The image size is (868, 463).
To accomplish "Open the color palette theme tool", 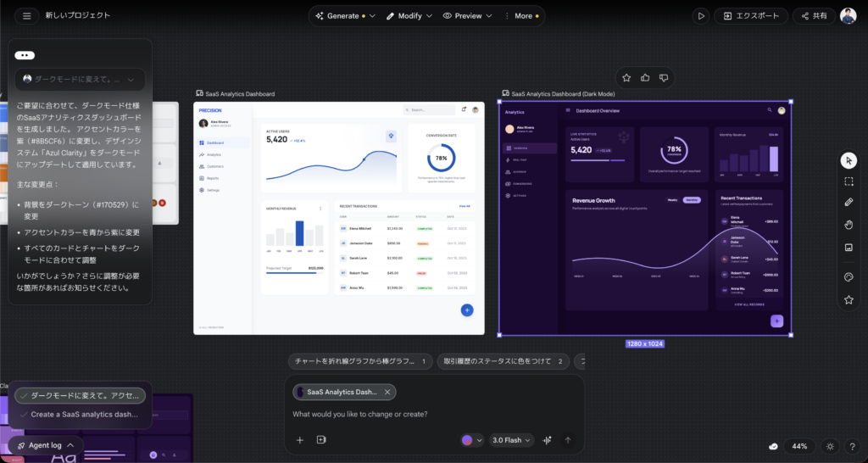I will pos(849,277).
